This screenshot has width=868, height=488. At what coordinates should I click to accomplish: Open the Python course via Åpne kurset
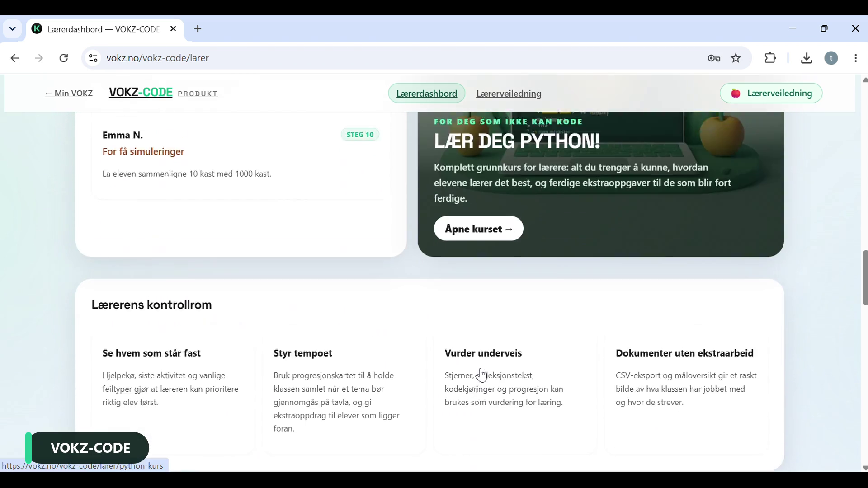coord(479,229)
